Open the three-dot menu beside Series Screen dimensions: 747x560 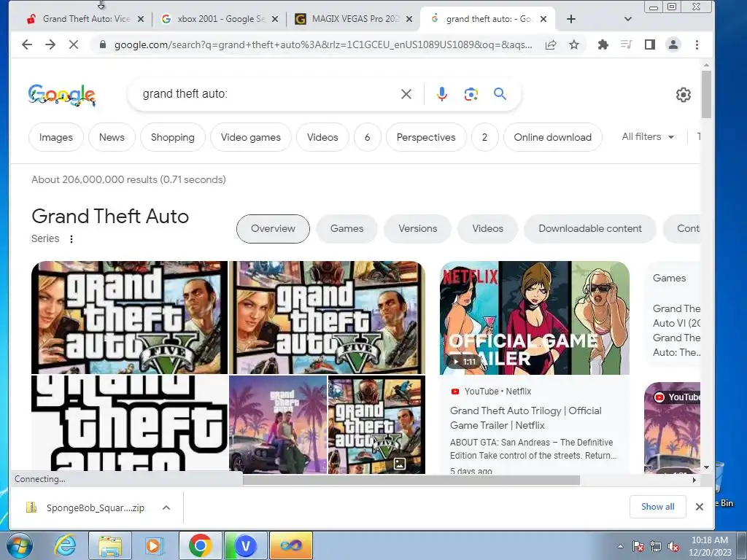tap(71, 239)
